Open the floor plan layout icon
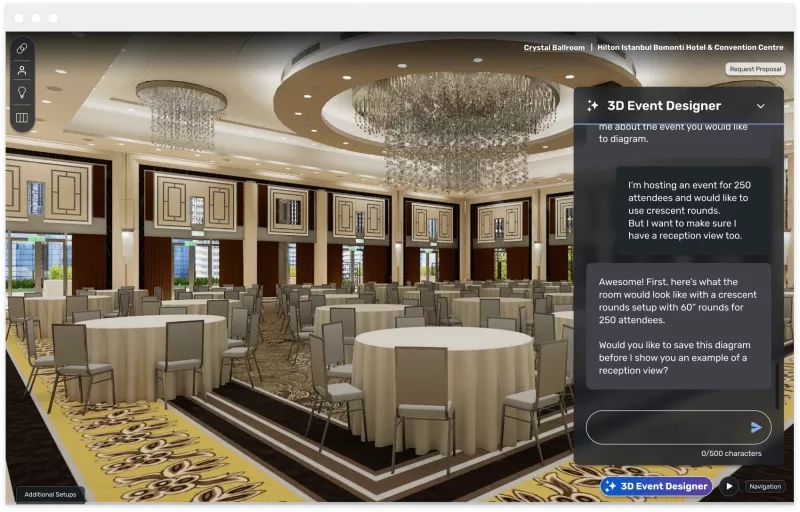Image resolution: width=800 pixels, height=512 pixels. [22, 118]
